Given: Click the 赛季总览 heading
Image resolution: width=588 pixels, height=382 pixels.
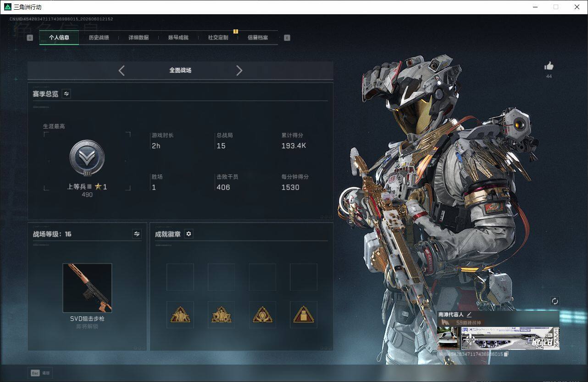Looking at the screenshot, I should click(45, 94).
